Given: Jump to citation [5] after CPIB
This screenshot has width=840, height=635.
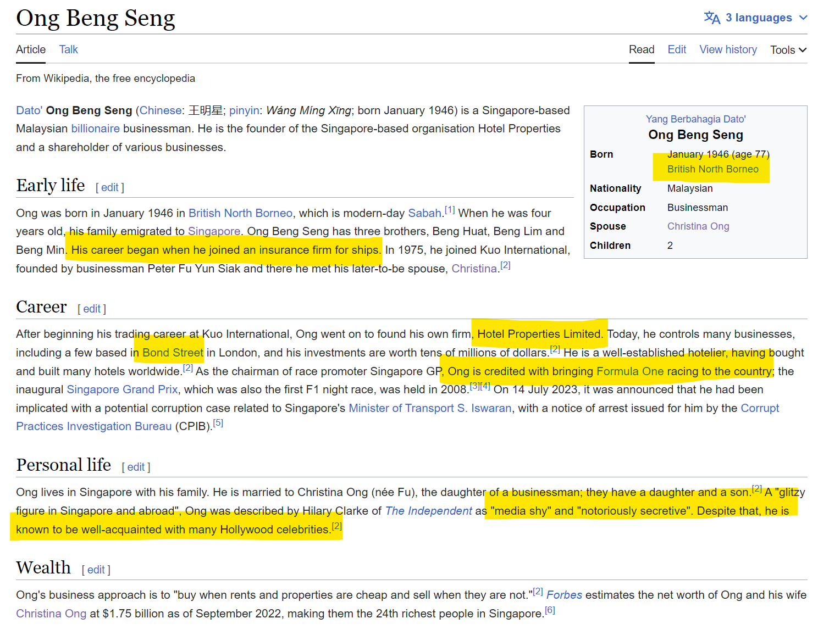Looking at the screenshot, I should (x=218, y=423).
